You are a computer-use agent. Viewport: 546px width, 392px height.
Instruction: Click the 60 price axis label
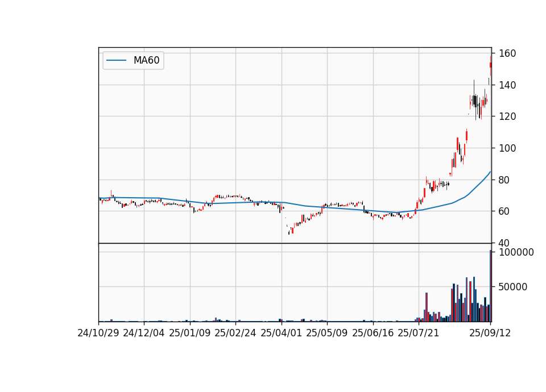pyautogui.click(x=504, y=211)
